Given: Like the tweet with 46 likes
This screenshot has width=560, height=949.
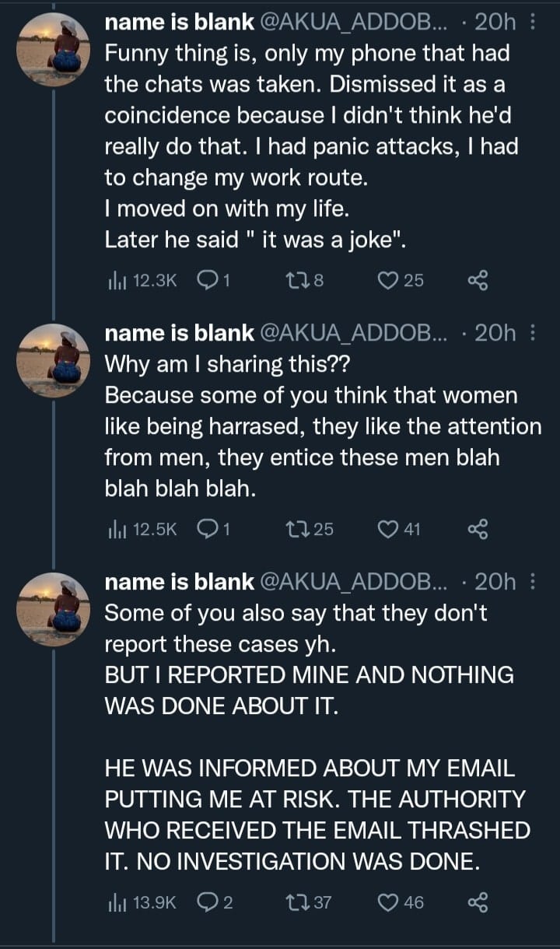Looking at the screenshot, I should (401, 902).
